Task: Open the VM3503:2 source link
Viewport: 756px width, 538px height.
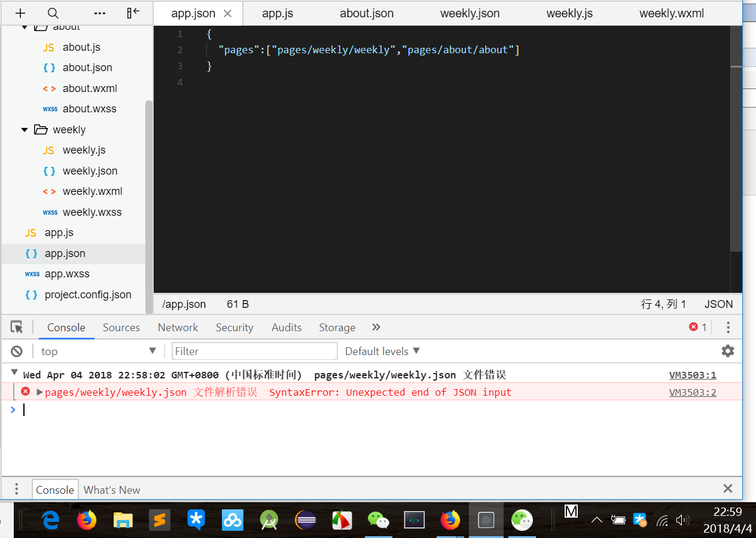Action: pos(692,392)
